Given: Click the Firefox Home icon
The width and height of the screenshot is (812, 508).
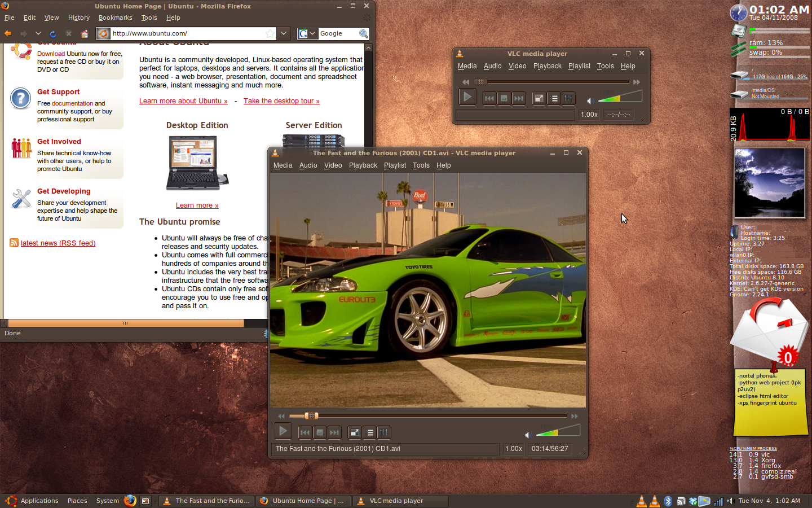Looking at the screenshot, I should tap(85, 34).
